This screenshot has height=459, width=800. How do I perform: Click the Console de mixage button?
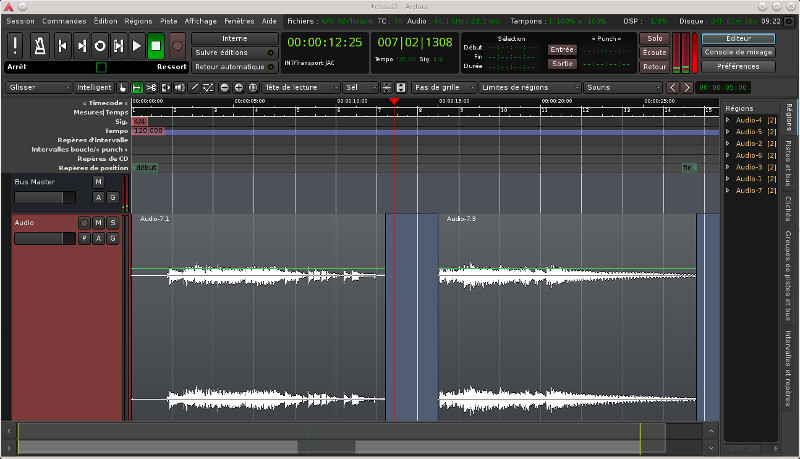click(x=739, y=52)
